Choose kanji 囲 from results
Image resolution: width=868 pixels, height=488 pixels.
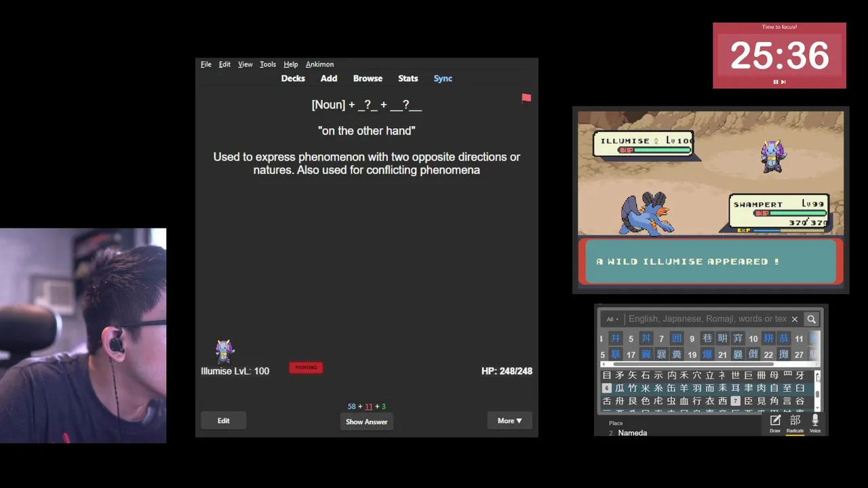pos(677,338)
